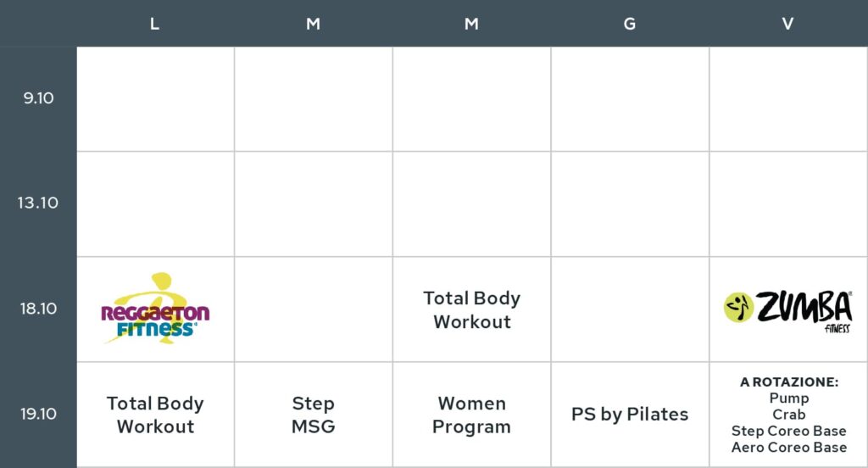Choose the PS by Pilates class

(630, 415)
